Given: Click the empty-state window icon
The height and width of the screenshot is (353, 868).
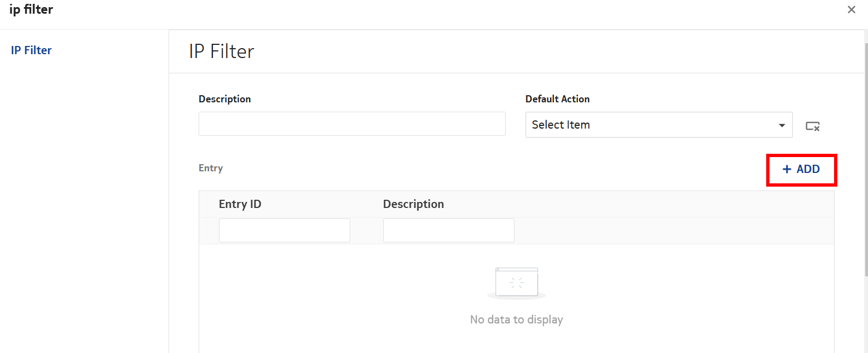Looking at the screenshot, I should pos(516,282).
